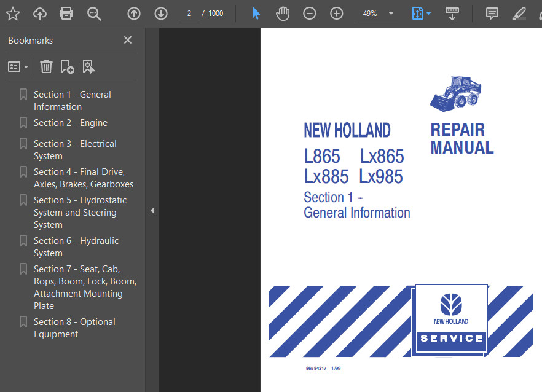Zoom out with the minus button

309,14
